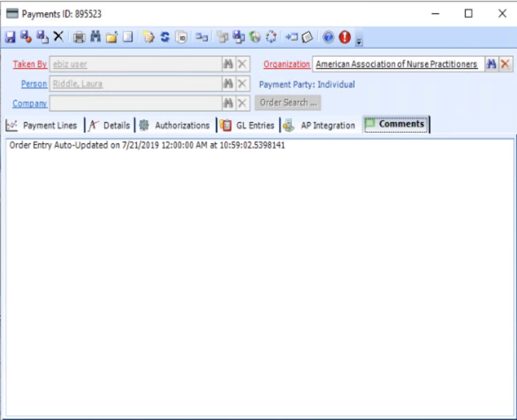Image resolution: width=517 pixels, height=420 pixels.
Task: Click the ID lookup icon on the toolbar
Action: (x=181, y=38)
